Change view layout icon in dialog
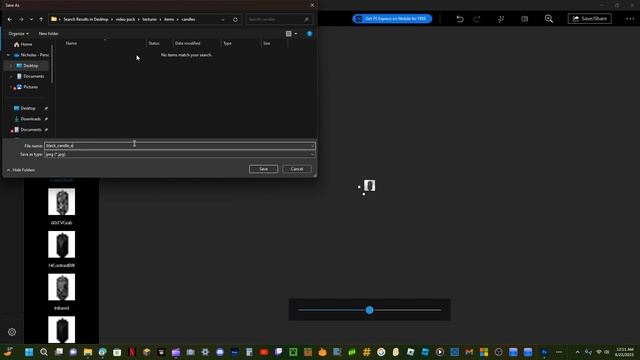This screenshot has width=640, height=360. pyautogui.click(x=289, y=33)
